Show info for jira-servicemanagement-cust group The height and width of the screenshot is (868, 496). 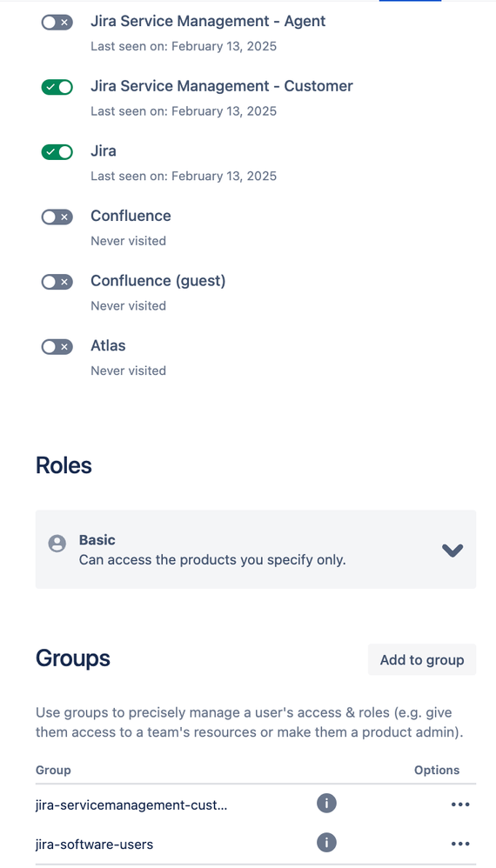click(326, 803)
